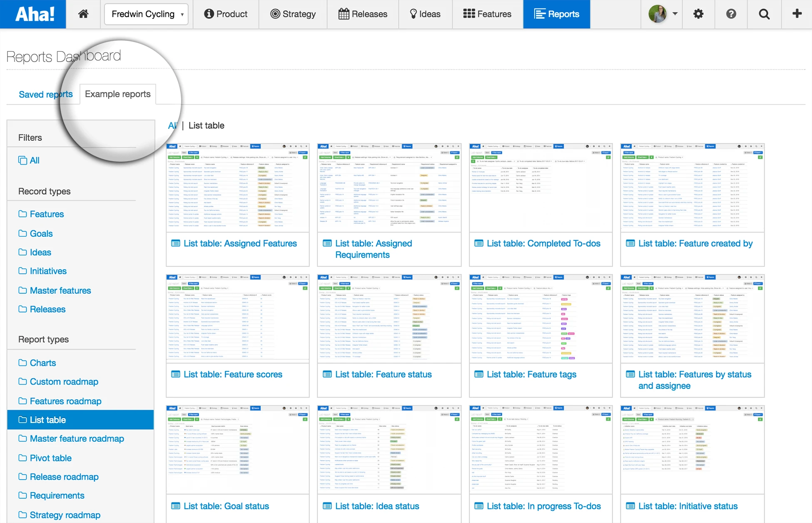The image size is (812, 523).
Task: Click the help question mark icon
Action: click(731, 14)
